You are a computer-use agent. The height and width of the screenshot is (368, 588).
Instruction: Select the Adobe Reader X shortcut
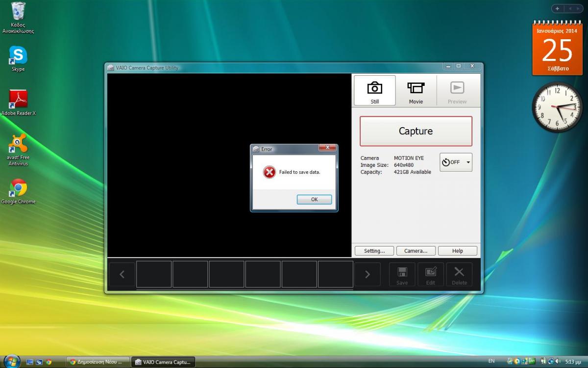pyautogui.click(x=18, y=103)
